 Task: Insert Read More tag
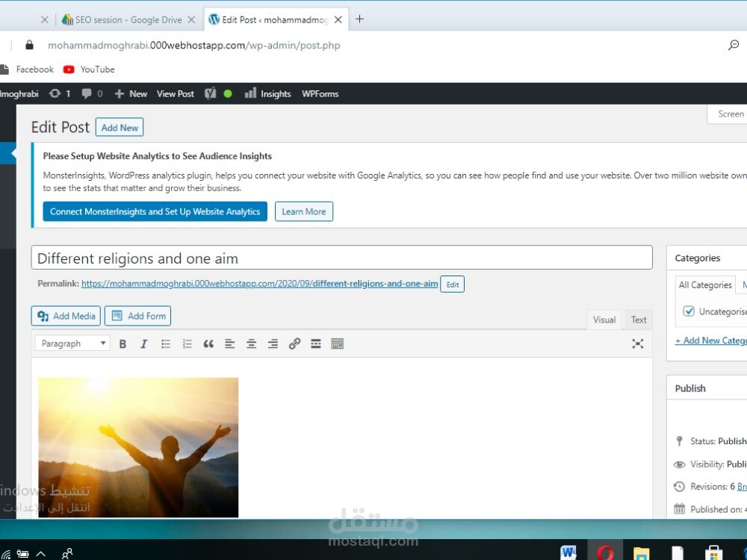click(315, 343)
